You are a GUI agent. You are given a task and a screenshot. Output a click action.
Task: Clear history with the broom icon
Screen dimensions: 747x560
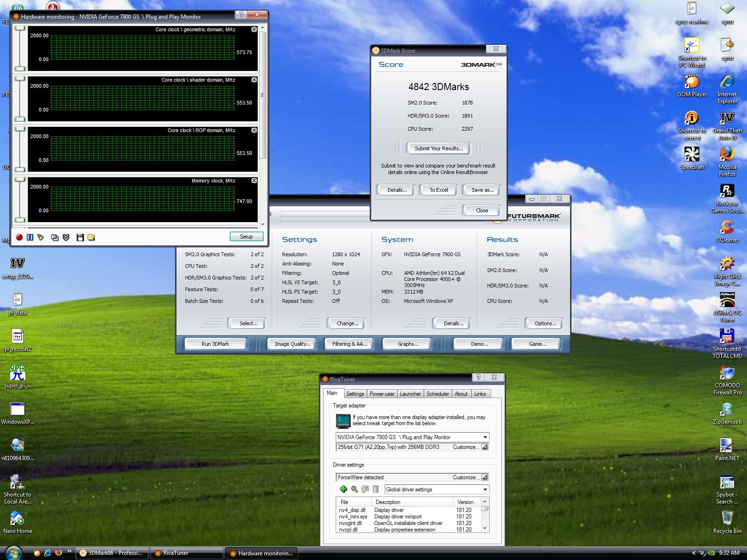click(41, 238)
